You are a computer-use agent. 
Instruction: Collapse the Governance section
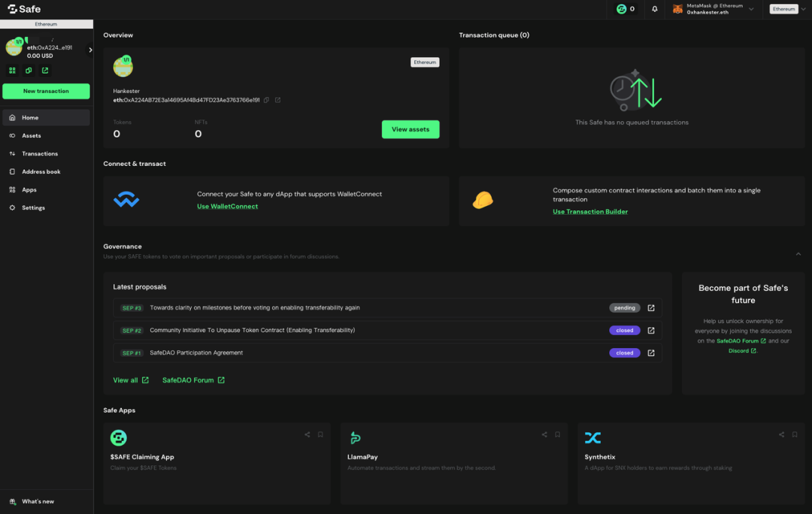[x=798, y=254]
